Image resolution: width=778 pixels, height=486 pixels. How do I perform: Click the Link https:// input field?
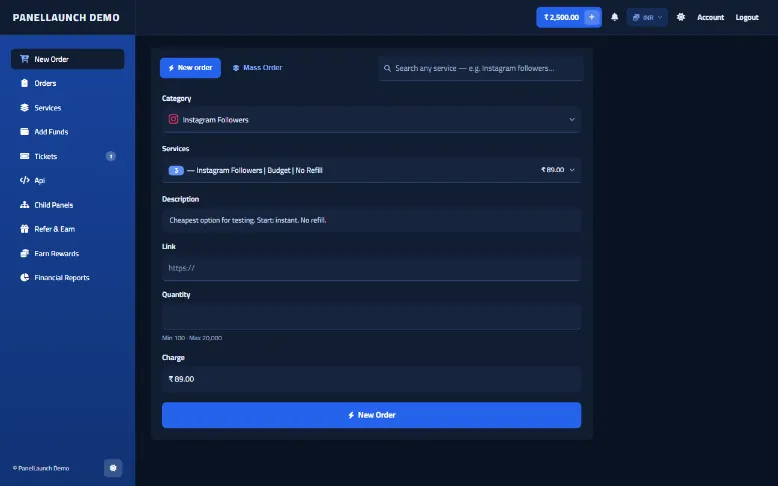pos(371,268)
